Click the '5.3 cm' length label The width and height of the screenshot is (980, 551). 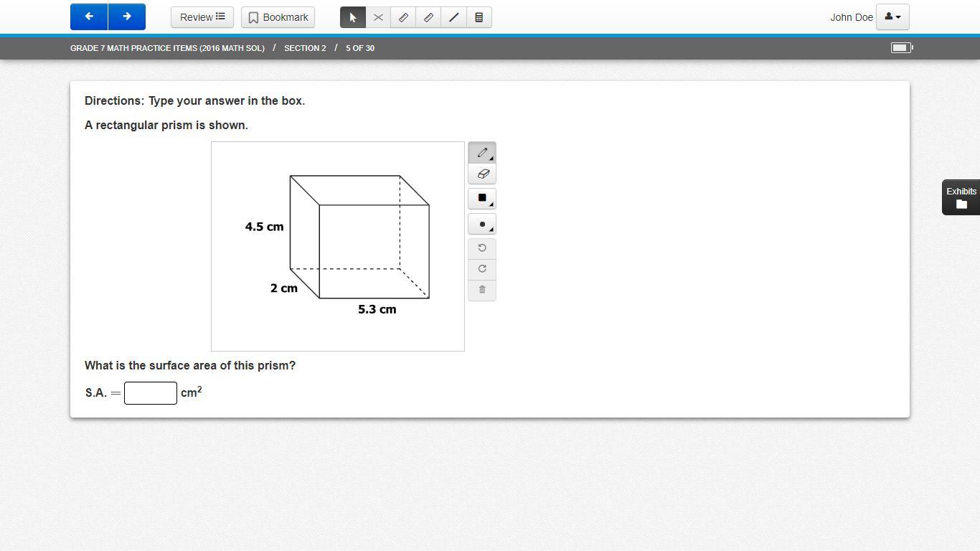tap(377, 309)
